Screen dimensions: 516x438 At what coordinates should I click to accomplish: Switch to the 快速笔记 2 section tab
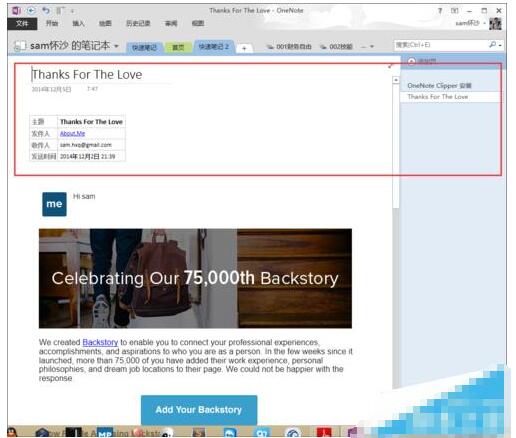pyautogui.click(x=214, y=47)
